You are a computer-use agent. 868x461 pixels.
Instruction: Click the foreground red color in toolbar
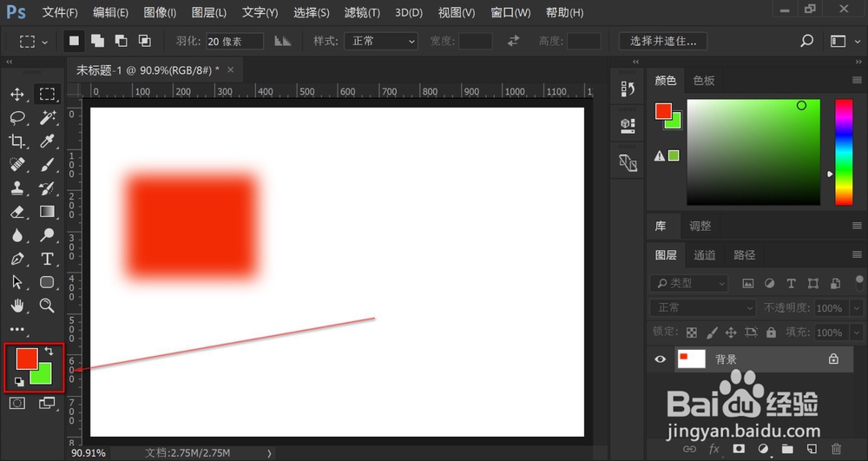pos(25,357)
